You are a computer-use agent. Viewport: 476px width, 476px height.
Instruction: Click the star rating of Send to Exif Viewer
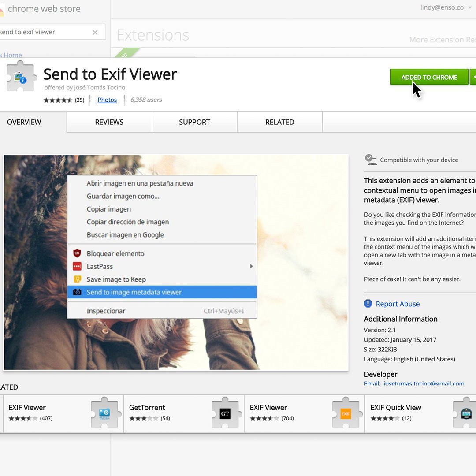click(x=58, y=100)
